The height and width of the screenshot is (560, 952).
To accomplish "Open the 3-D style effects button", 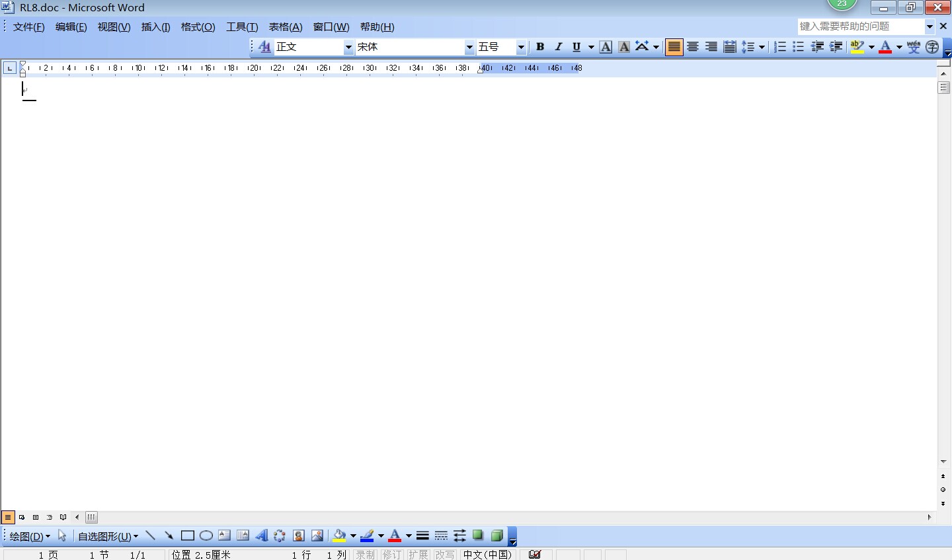I will 497,536.
